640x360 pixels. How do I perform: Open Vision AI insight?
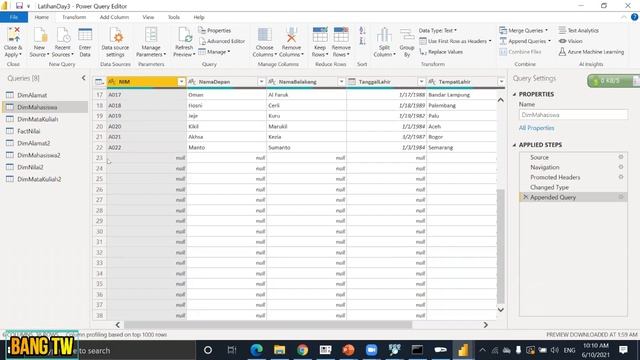[570, 41]
